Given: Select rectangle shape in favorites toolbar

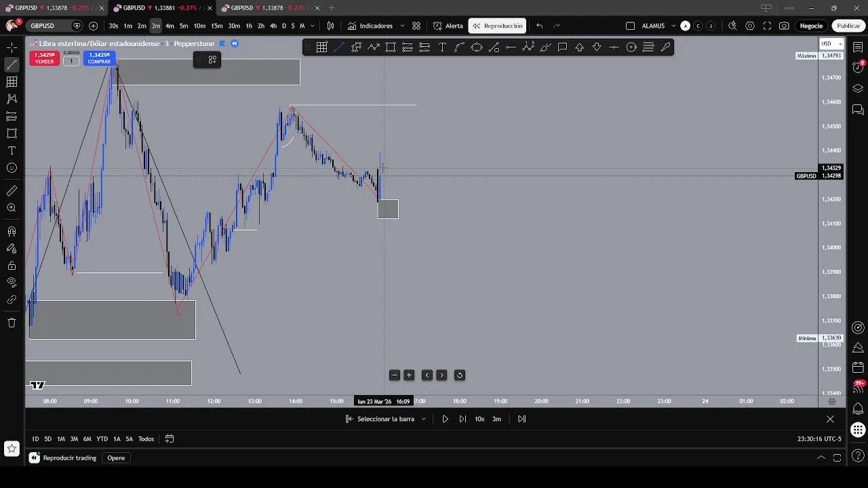Looking at the screenshot, I should tap(391, 47).
